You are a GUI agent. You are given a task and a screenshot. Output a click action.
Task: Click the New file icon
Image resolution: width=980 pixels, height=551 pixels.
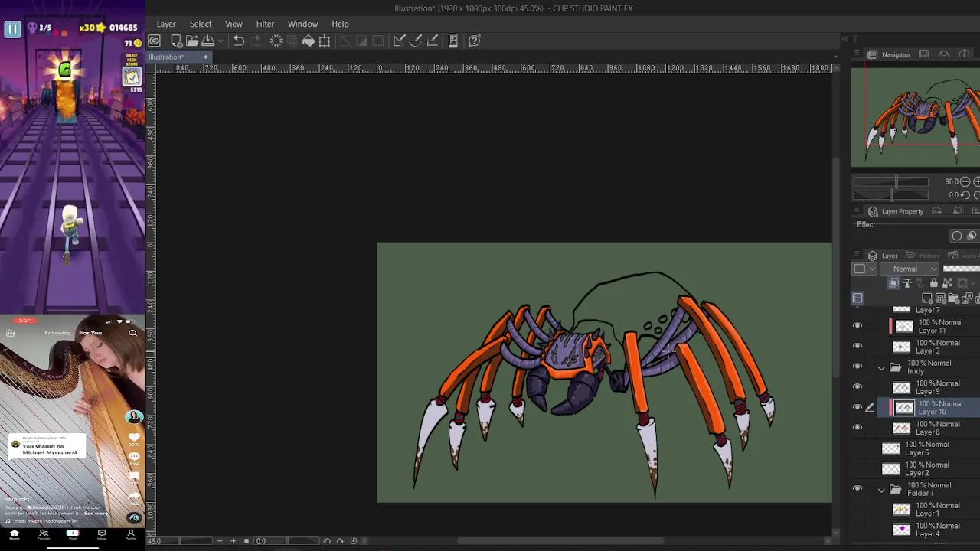(x=176, y=41)
